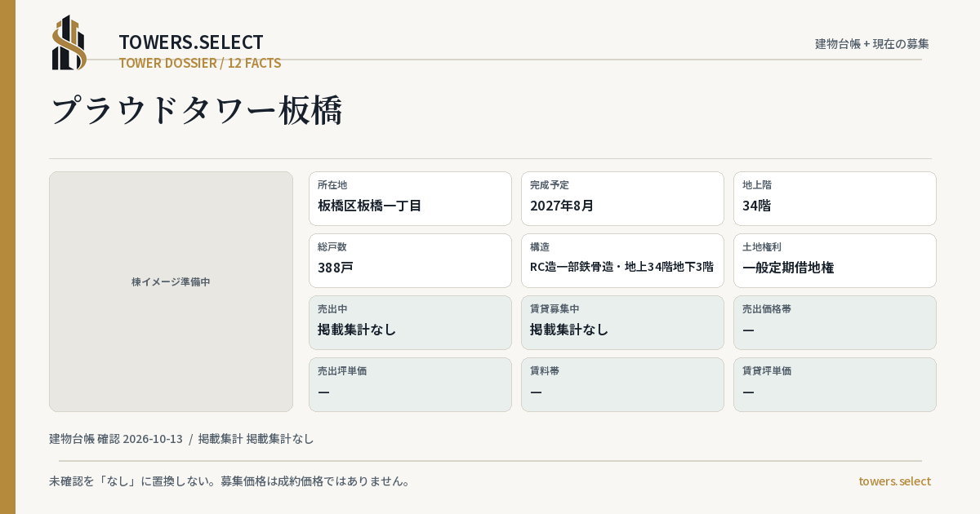Select the 売出坪単価 card
980x514 pixels.
click(410, 384)
